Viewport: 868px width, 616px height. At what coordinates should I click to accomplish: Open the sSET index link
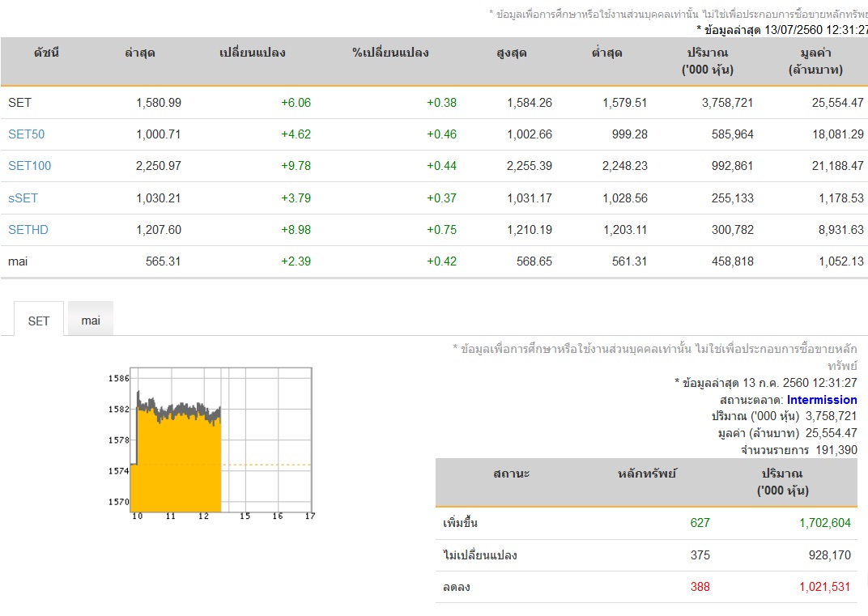[x=23, y=198]
